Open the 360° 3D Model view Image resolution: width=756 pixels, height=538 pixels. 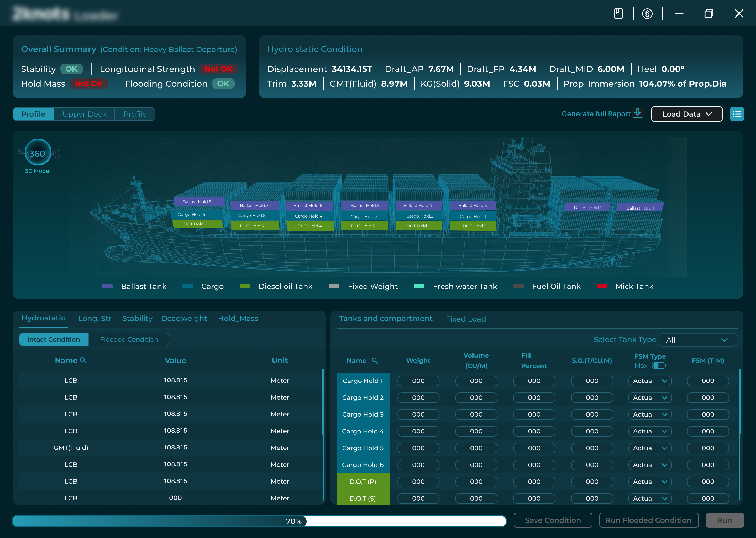pyautogui.click(x=38, y=153)
